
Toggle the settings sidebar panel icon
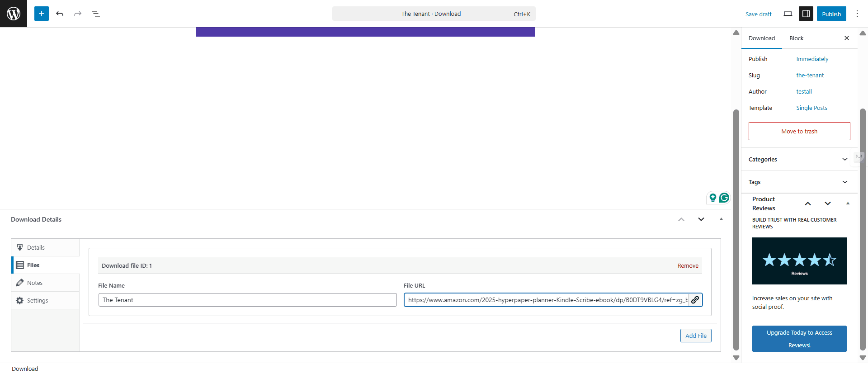[x=806, y=14]
